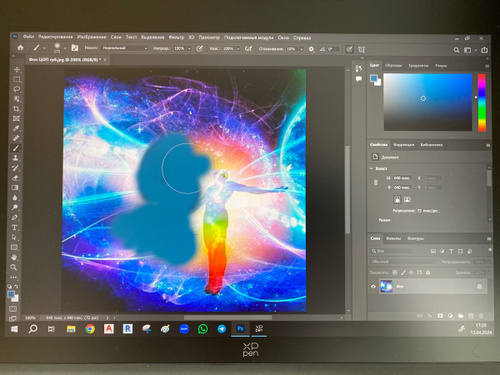Switch to the Channels tab
Image resolution: width=500 pixels, height=375 pixels.
point(393,238)
